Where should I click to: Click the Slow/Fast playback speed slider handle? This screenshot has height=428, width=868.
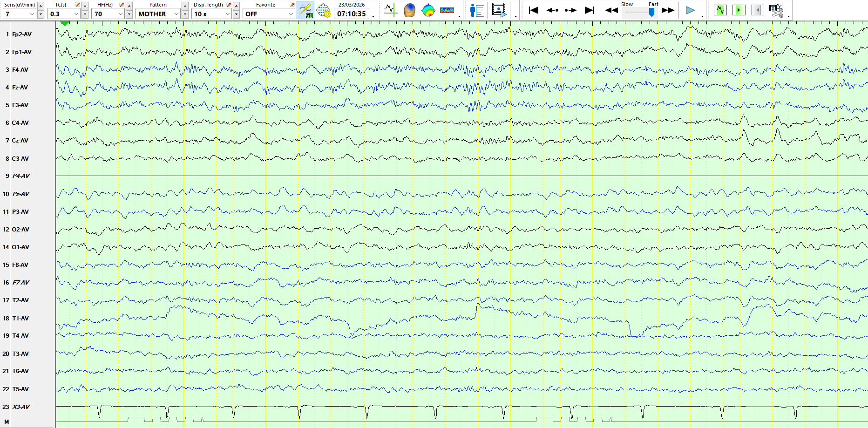click(651, 12)
